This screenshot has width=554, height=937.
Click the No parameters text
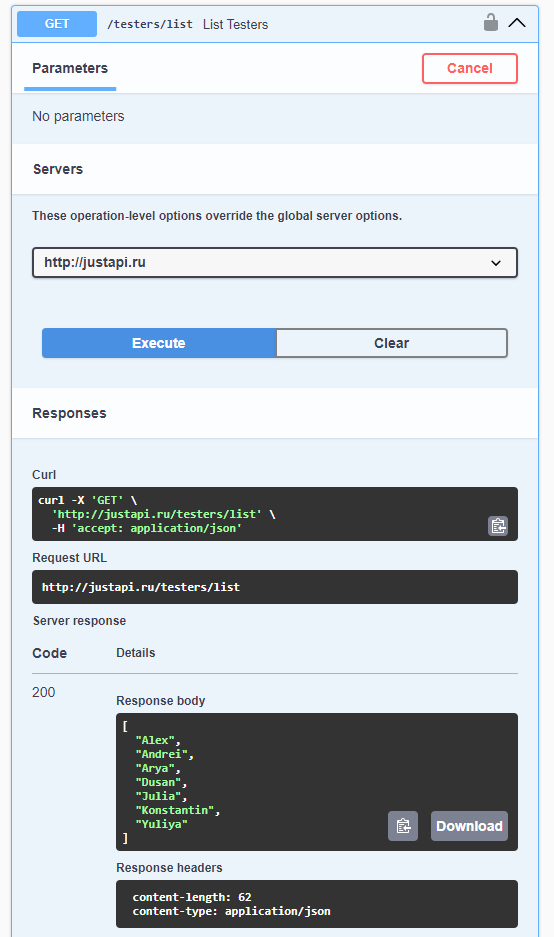pos(78,116)
